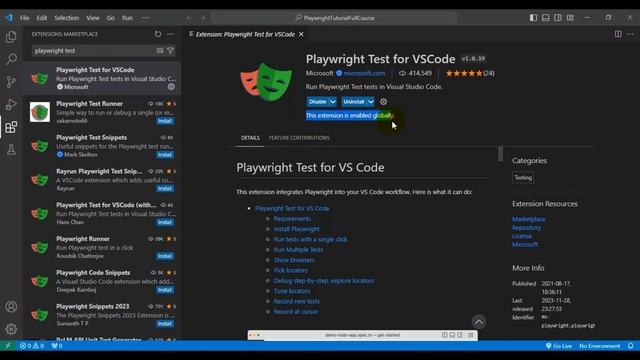640x360 pixels.
Task: Open the Explorer view in activity bar
Action: pos(11,37)
